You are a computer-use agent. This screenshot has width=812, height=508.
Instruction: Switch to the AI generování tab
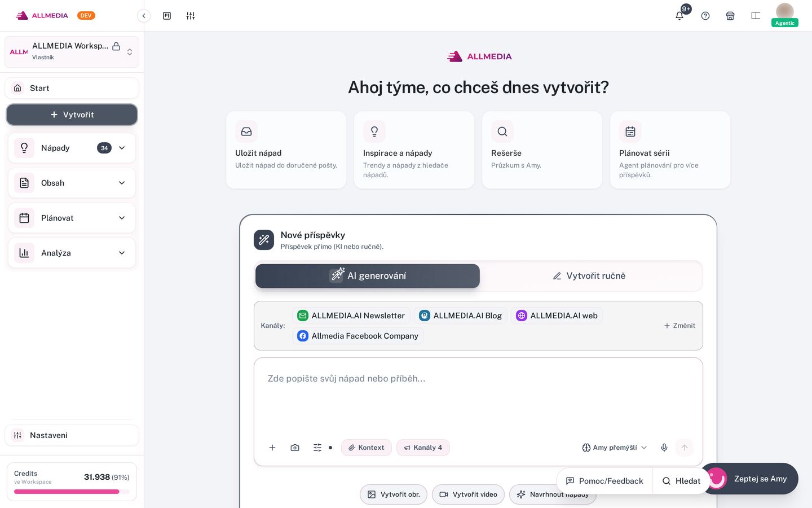point(368,276)
